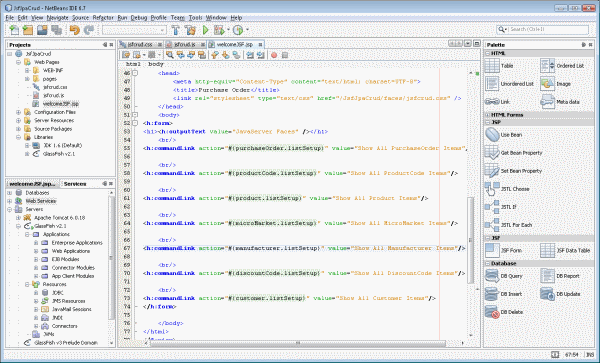Run the main project with green arrow
This screenshot has width=600, height=363.
point(205,30)
